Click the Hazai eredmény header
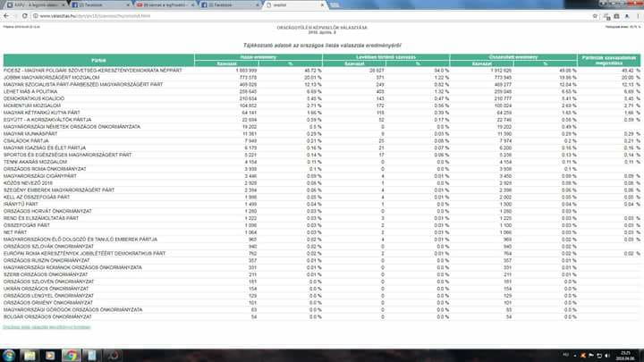 258,57
